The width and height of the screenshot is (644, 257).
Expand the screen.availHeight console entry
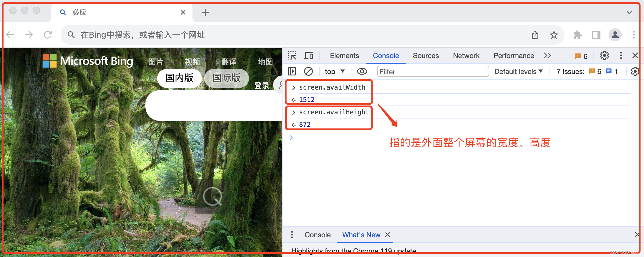pyautogui.click(x=293, y=112)
